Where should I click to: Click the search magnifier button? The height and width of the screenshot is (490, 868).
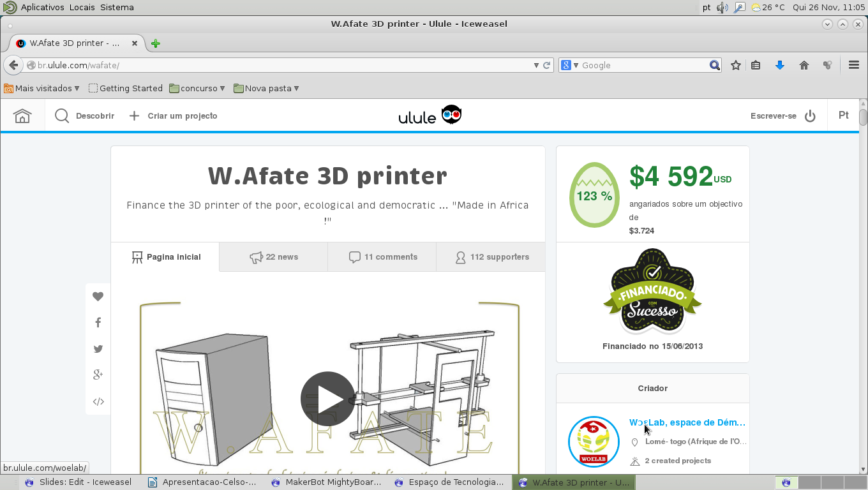[x=715, y=65]
